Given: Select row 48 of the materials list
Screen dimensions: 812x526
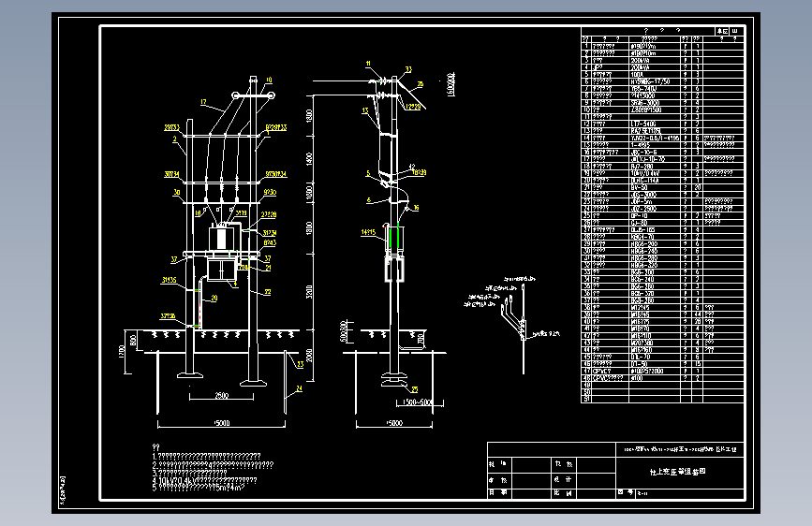Looking at the screenshot, I should pos(662,378).
